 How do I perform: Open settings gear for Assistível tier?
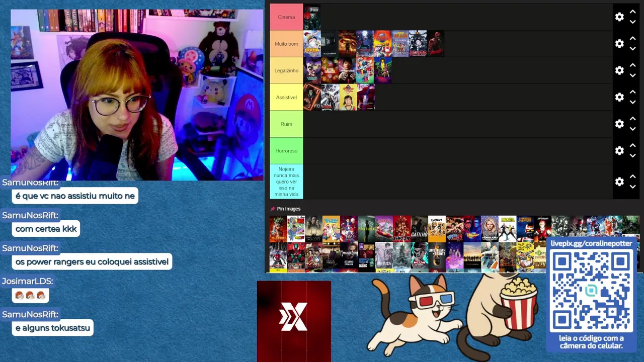click(x=619, y=97)
